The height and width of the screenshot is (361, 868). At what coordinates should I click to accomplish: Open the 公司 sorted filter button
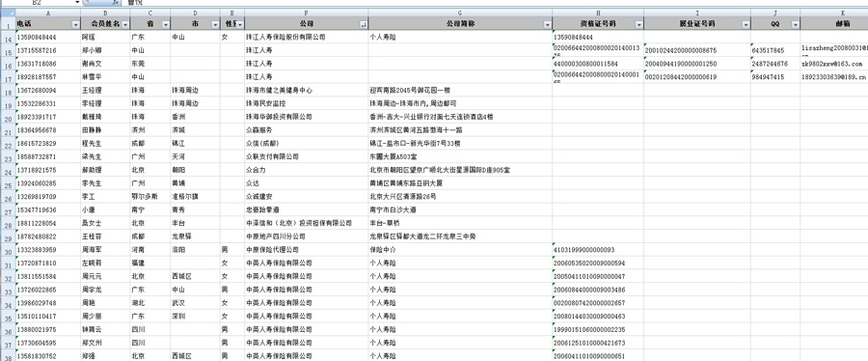pos(364,24)
